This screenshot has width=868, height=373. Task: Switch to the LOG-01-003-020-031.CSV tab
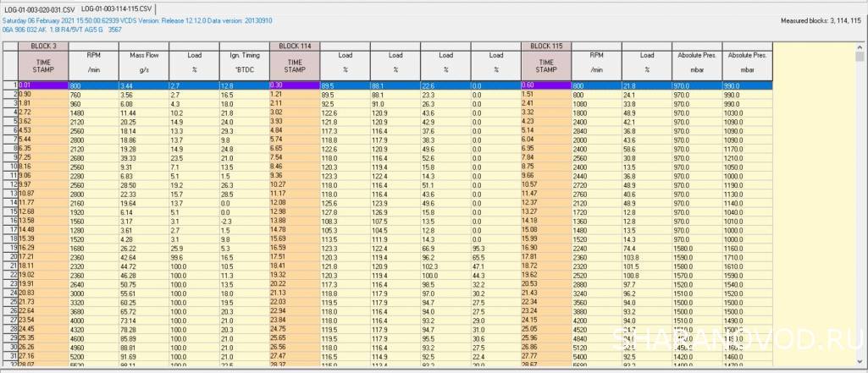click(x=40, y=8)
